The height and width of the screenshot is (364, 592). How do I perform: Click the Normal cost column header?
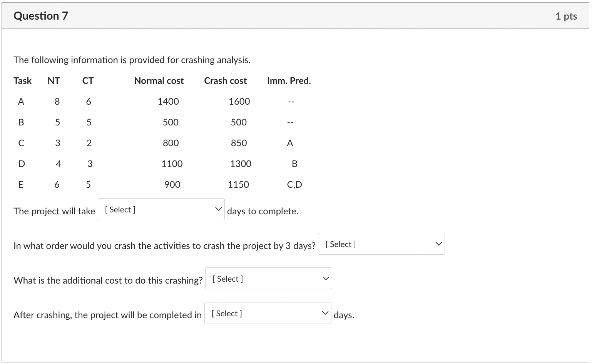(159, 80)
